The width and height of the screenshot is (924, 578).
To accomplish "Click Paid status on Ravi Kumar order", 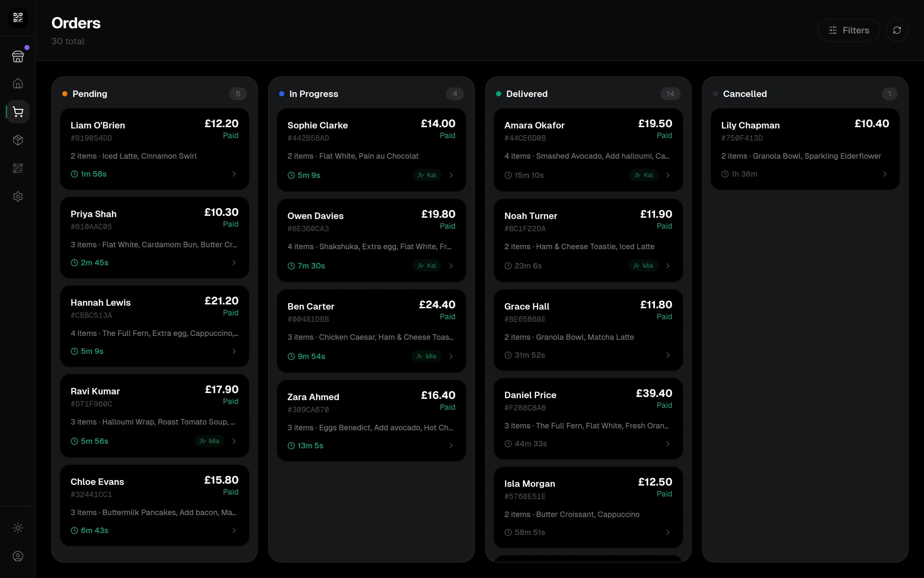I will tap(231, 401).
